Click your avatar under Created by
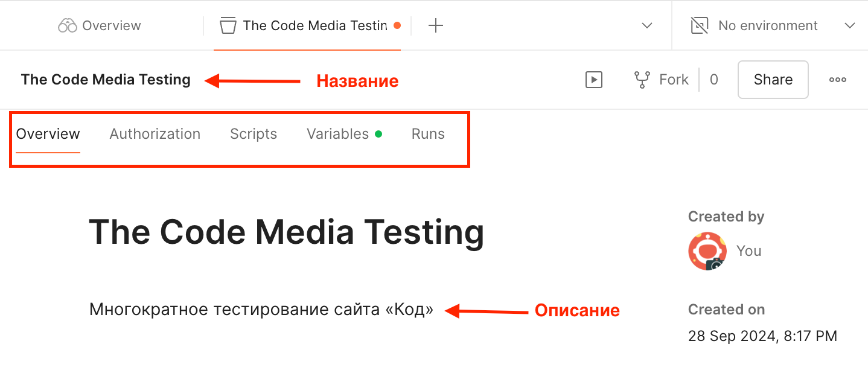This screenshot has width=868, height=379. tap(707, 250)
